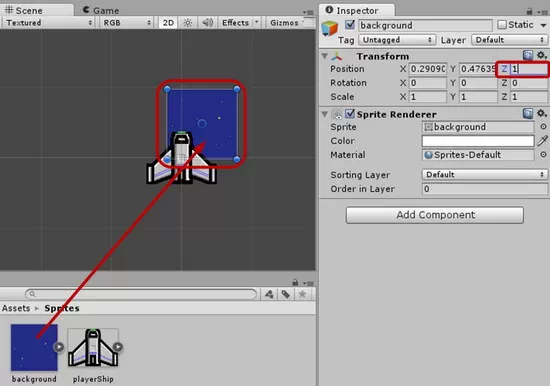This screenshot has height=386, width=550.
Task: Click the Scale X field
Action: pyautogui.click(x=428, y=96)
